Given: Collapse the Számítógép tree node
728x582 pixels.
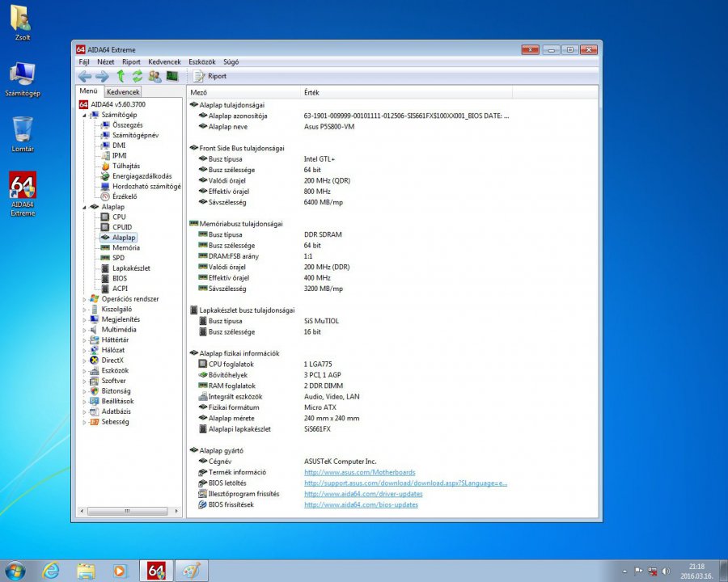Looking at the screenshot, I should tap(84, 115).
